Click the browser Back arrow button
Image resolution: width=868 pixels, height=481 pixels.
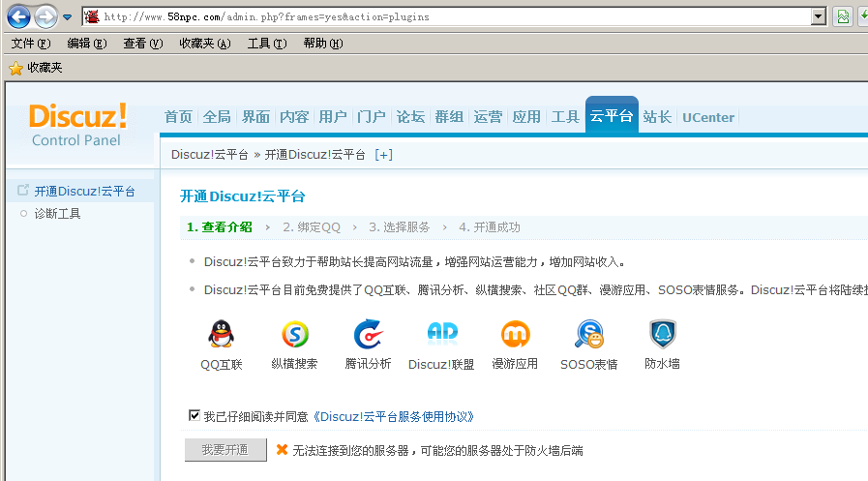click(18, 16)
